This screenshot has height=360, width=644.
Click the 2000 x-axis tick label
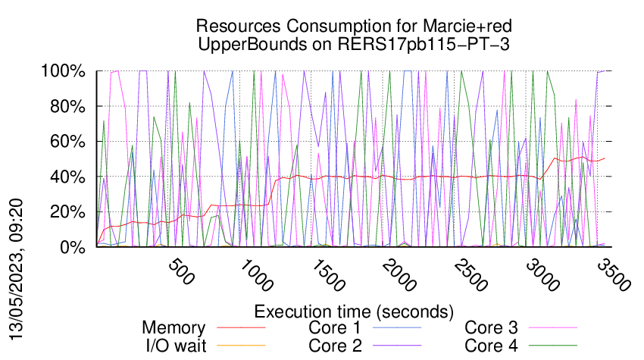pos(399,275)
